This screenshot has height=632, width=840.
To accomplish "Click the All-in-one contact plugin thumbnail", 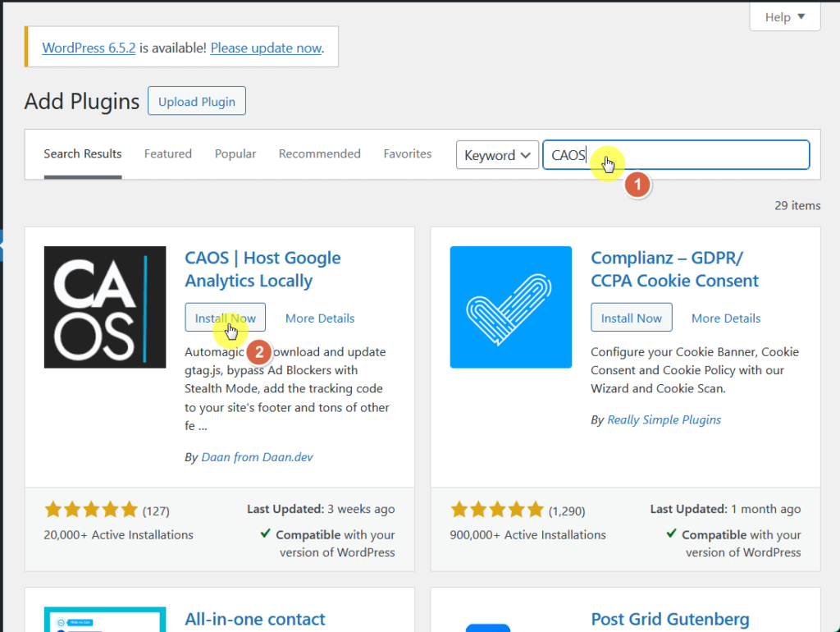I will click(x=105, y=619).
